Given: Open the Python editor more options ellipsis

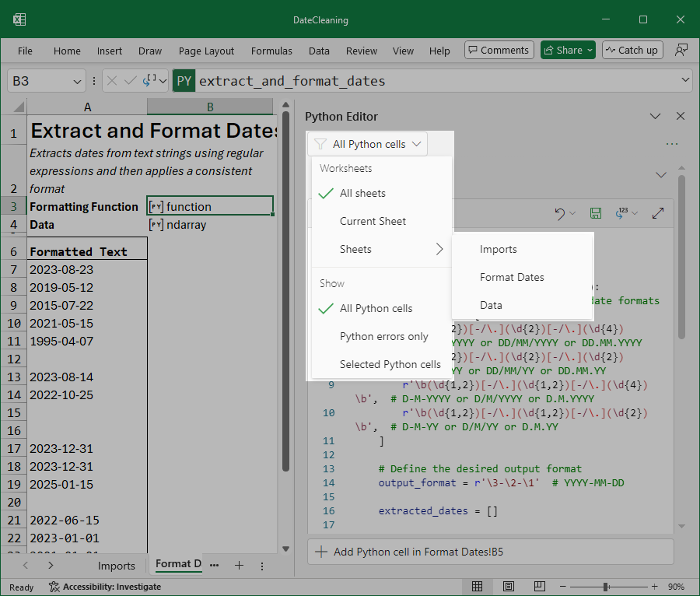Looking at the screenshot, I should tap(671, 144).
